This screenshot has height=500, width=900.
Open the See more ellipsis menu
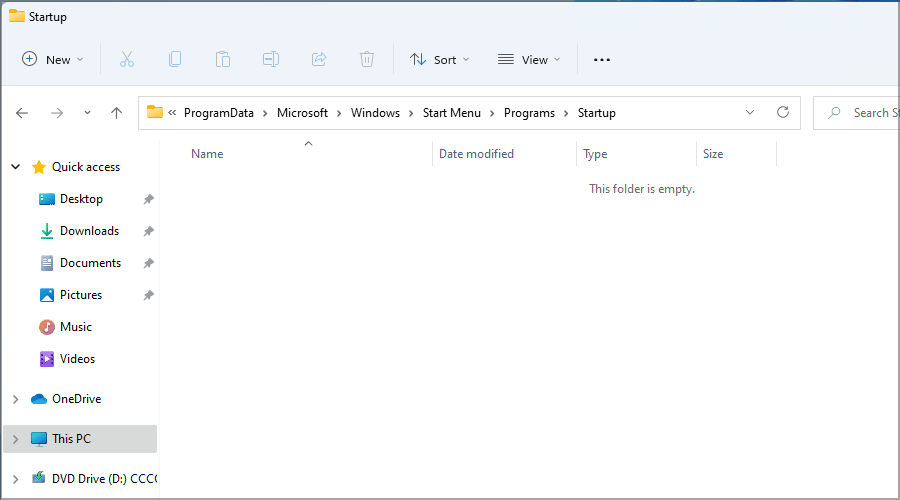coord(601,60)
